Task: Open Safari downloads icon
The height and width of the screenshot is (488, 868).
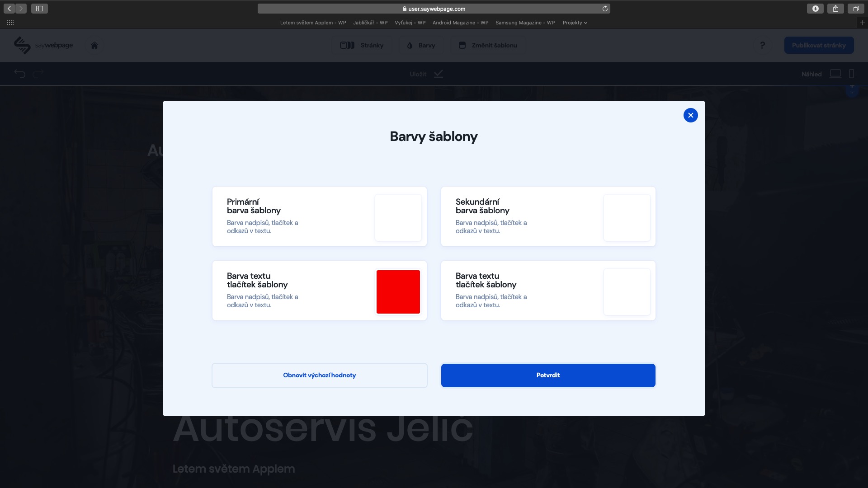Action: coord(815,9)
